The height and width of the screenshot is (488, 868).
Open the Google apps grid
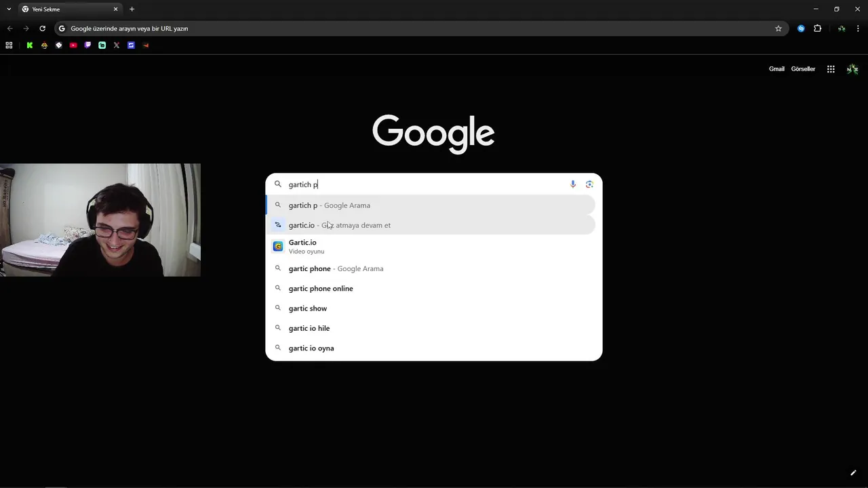(831, 69)
